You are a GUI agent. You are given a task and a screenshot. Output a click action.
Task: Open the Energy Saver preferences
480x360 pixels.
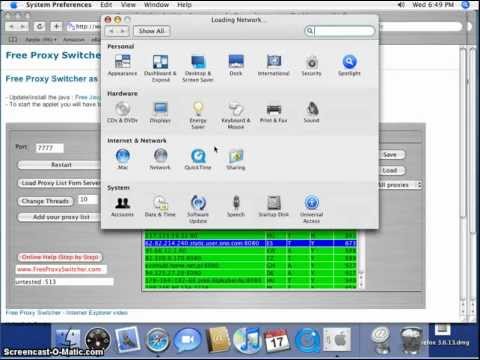198,115
